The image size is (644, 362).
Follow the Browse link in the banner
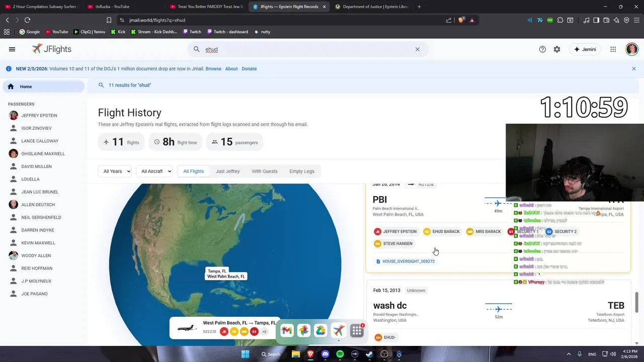pyautogui.click(x=213, y=69)
